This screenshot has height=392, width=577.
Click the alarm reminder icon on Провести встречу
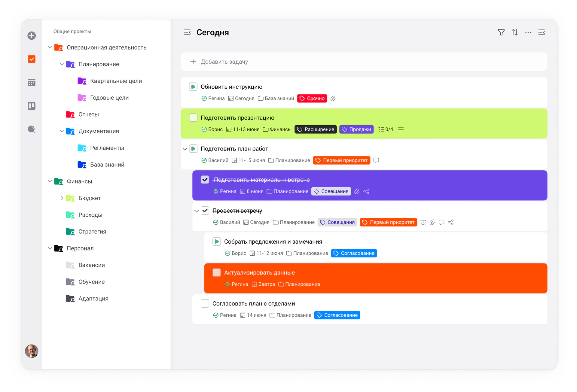coord(423,222)
